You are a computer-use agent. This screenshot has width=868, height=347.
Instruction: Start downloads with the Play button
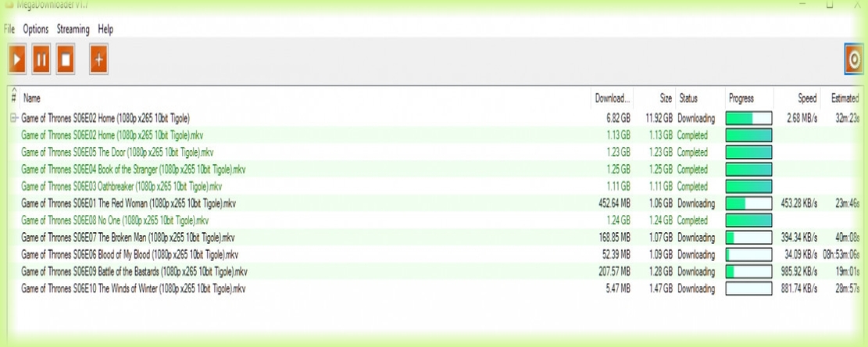(x=17, y=59)
